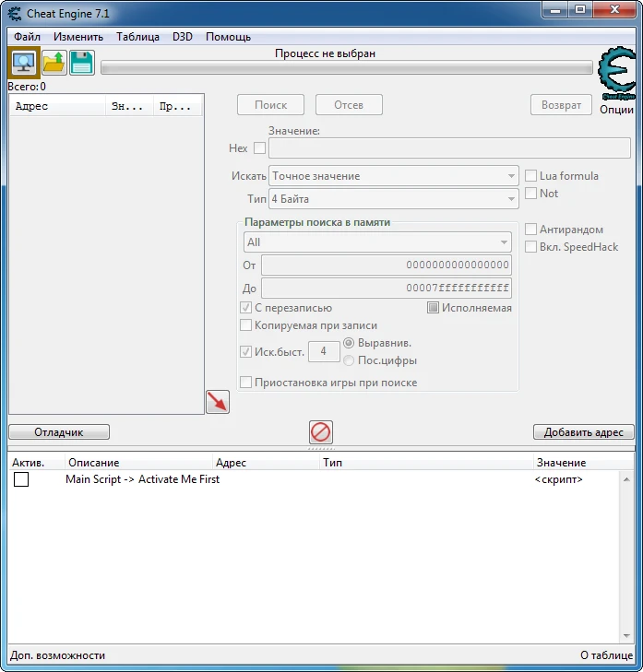Open the Таблица menu
643x672 pixels.
[137, 37]
